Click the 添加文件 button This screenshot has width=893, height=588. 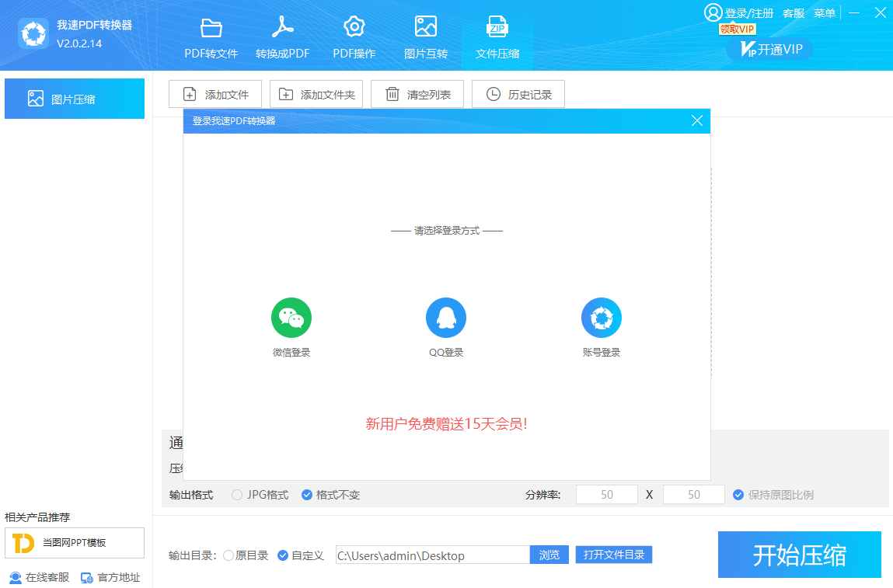coord(215,94)
